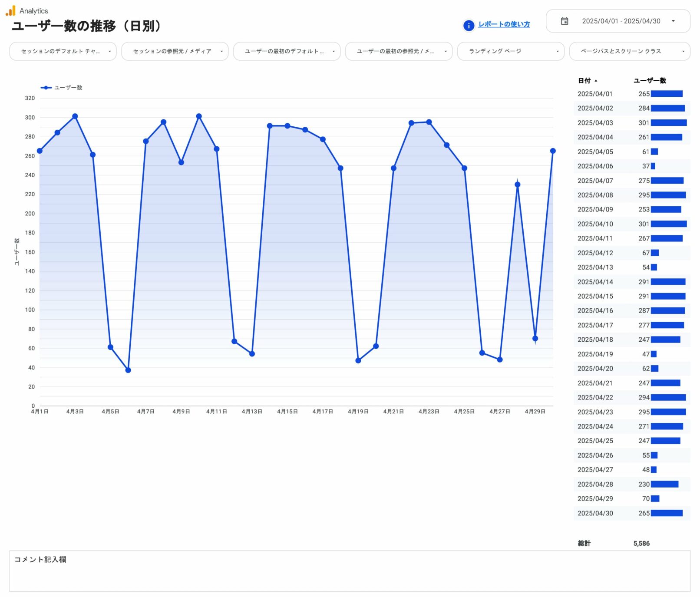Click the bar for 2025/04/03 in table
Image resolution: width=700 pixels, height=597 pixels.
[668, 123]
